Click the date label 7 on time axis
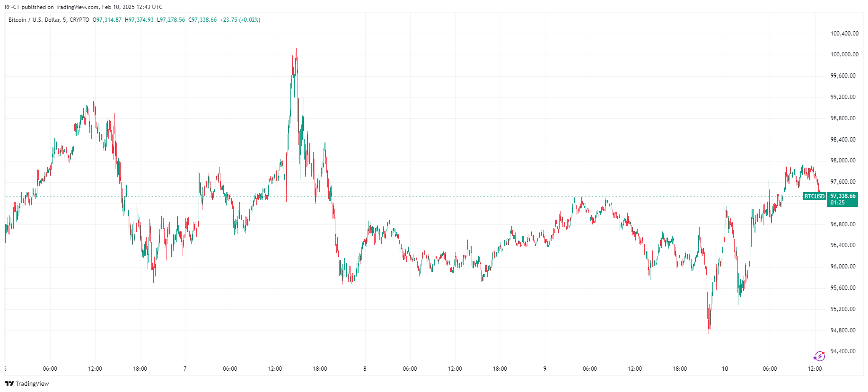 pos(185,369)
